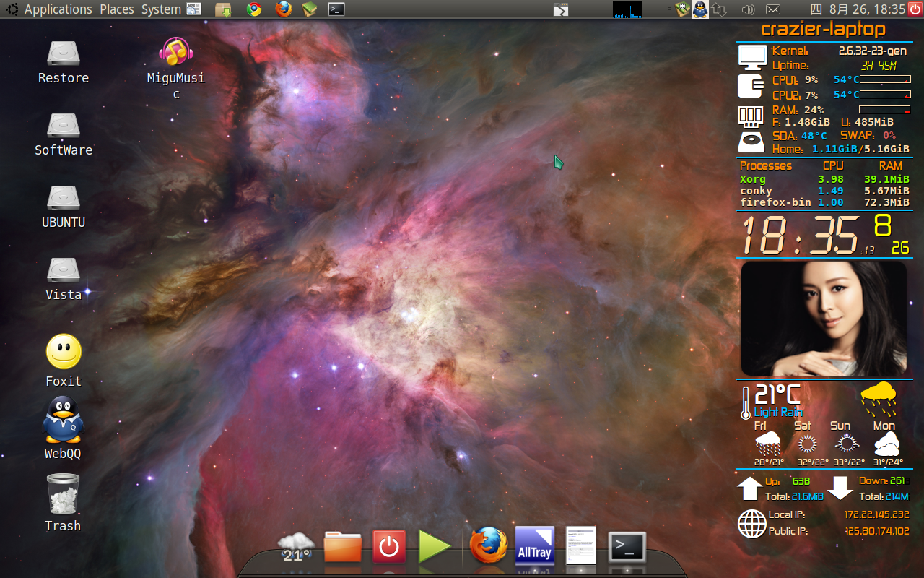Click the window list button in the top panel
The width and height of the screenshot is (924, 578).
[x=561, y=9]
